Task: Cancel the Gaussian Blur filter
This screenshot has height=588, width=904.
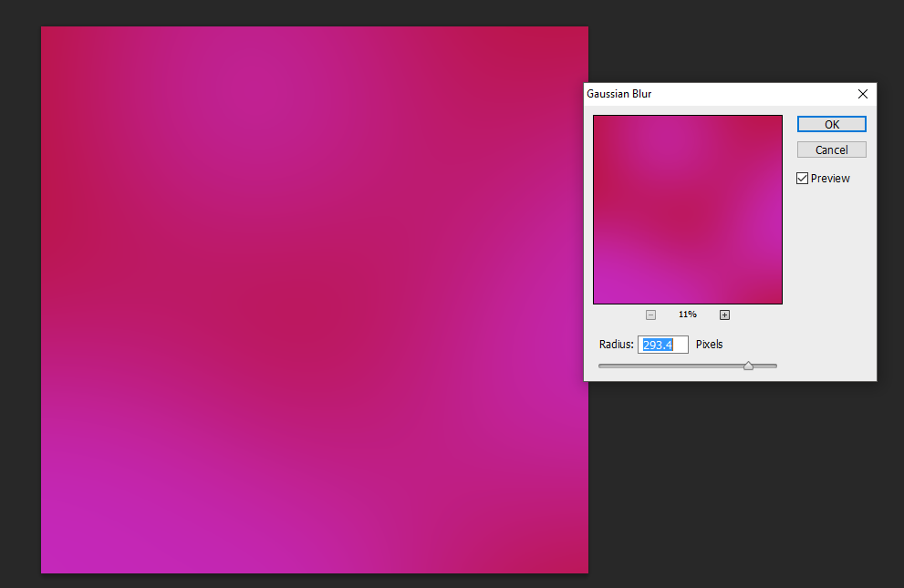Action: tap(831, 150)
